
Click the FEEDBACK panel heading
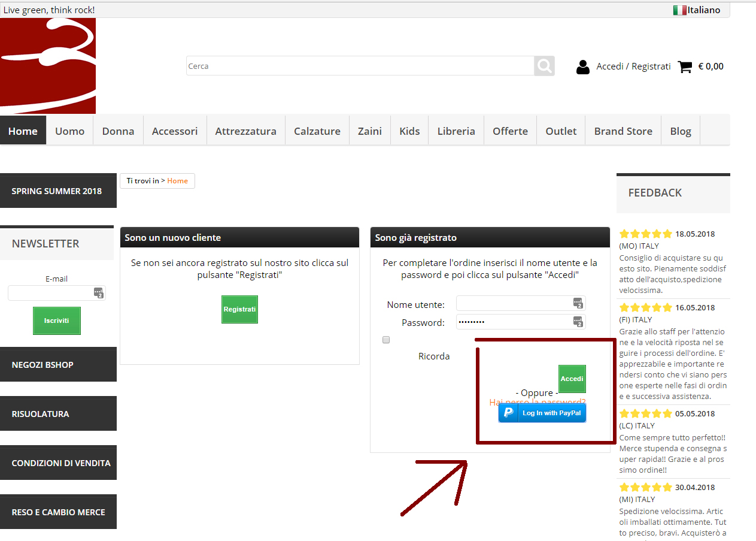pyautogui.click(x=673, y=193)
